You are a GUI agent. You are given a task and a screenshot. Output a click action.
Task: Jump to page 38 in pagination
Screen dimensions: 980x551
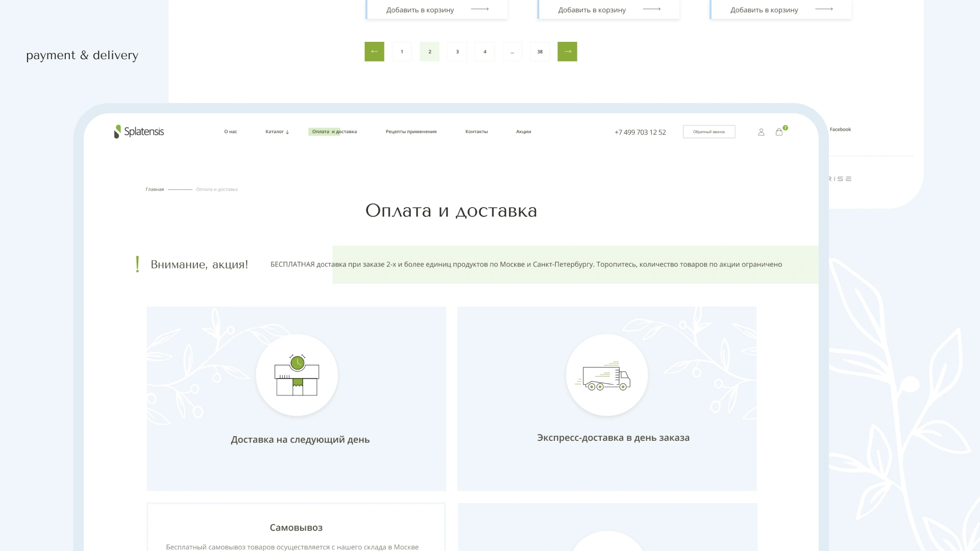[x=540, y=52]
